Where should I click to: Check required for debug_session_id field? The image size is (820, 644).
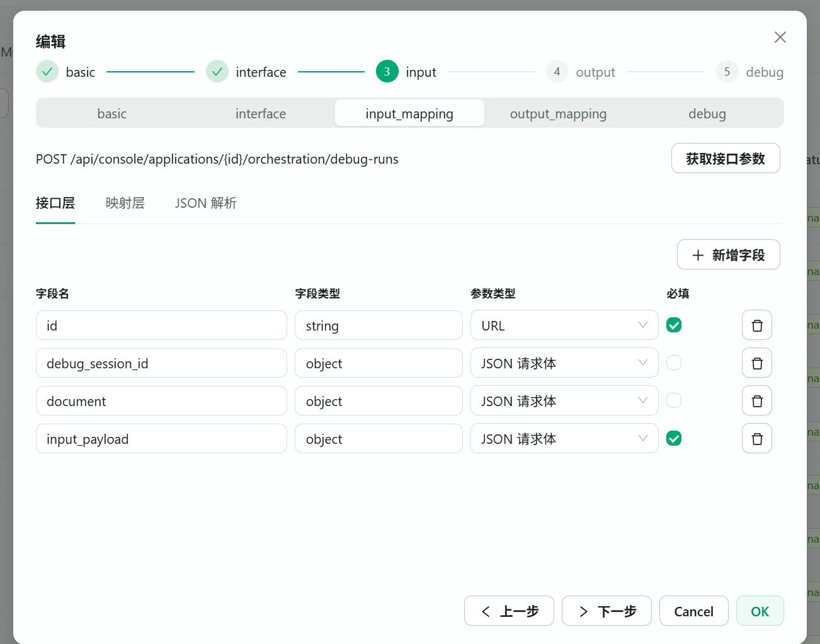coord(674,363)
